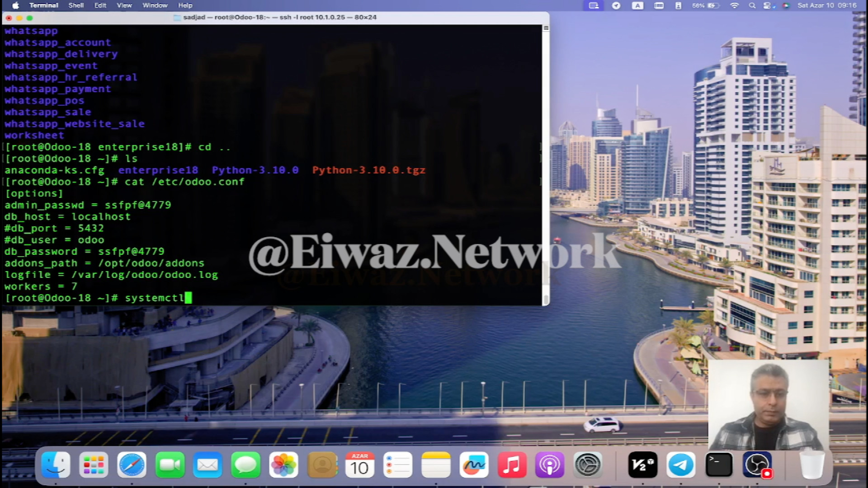Open Finder from the Dock
868x488 pixels.
click(56, 465)
